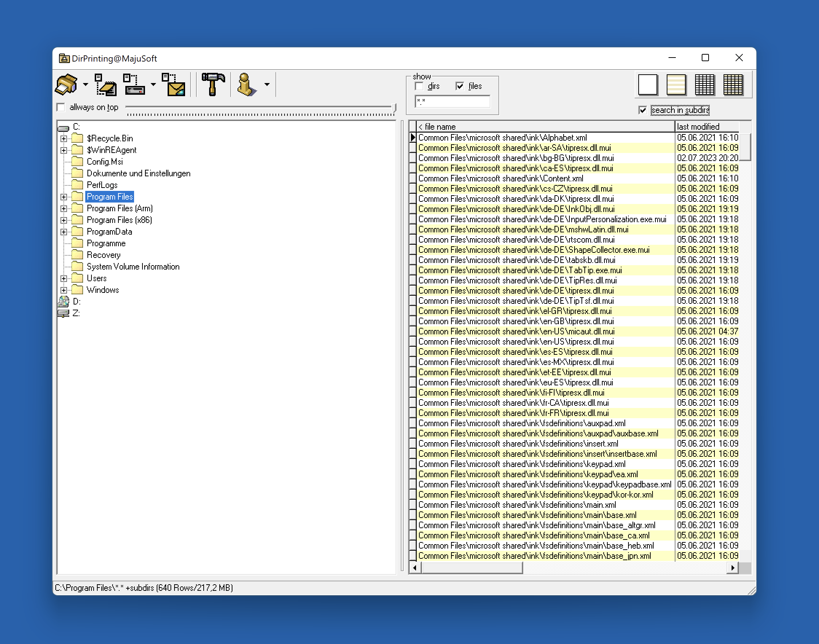
Task: Select the row bg-BG\tipresx.dll.mui
Action: (x=545, y=158)
